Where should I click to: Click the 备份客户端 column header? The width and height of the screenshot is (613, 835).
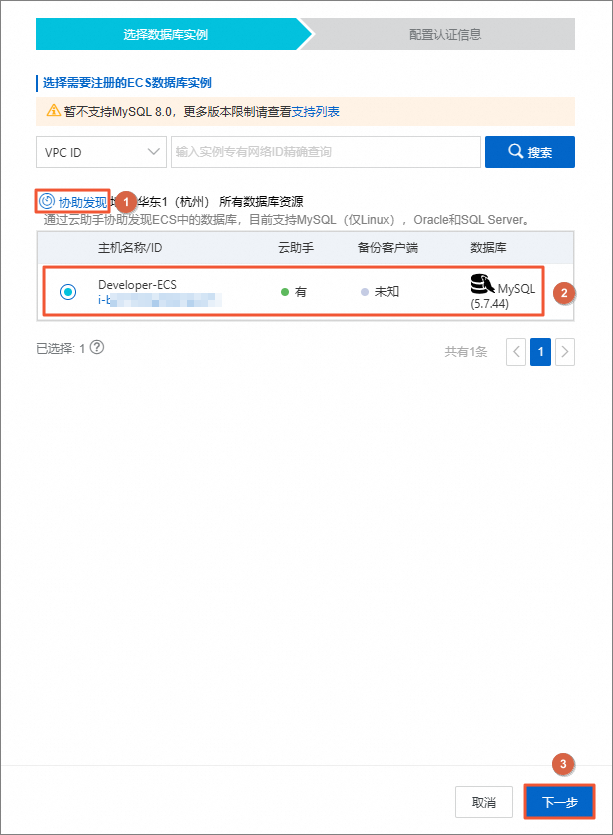click(x=388, y=248)
